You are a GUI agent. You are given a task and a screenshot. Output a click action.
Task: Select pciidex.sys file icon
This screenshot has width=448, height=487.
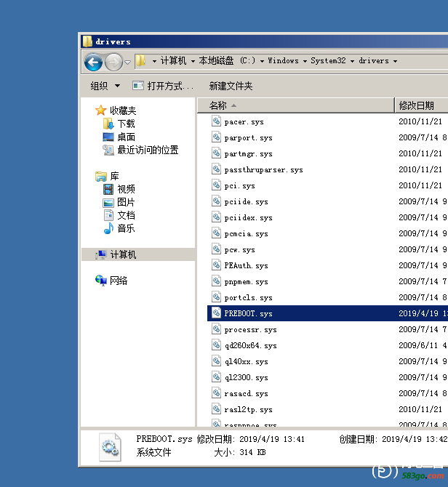coord(216,217)
